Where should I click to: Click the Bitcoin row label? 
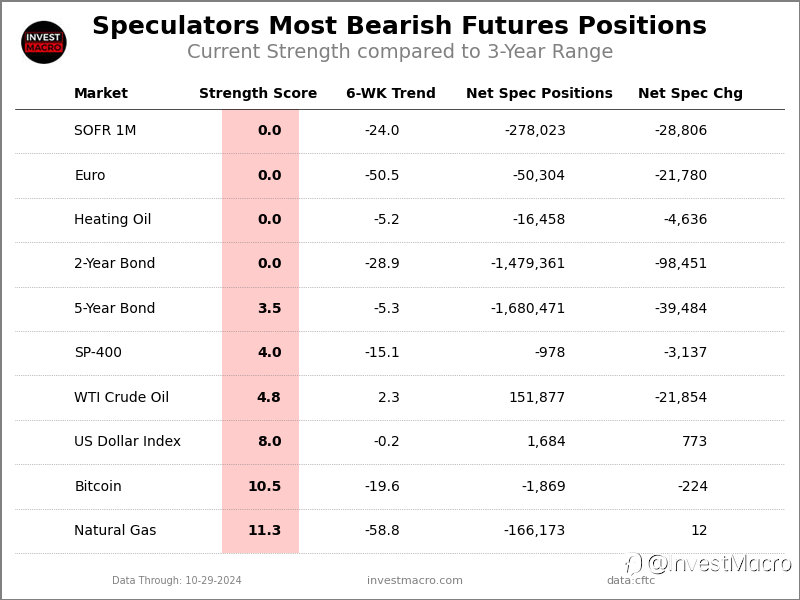[x=98, y=487]
